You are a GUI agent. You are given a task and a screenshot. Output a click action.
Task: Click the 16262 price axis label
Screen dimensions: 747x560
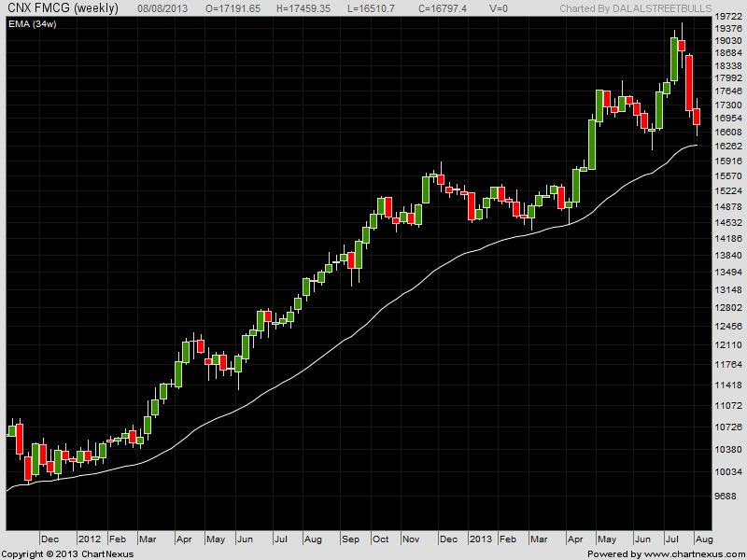[728, 146]
